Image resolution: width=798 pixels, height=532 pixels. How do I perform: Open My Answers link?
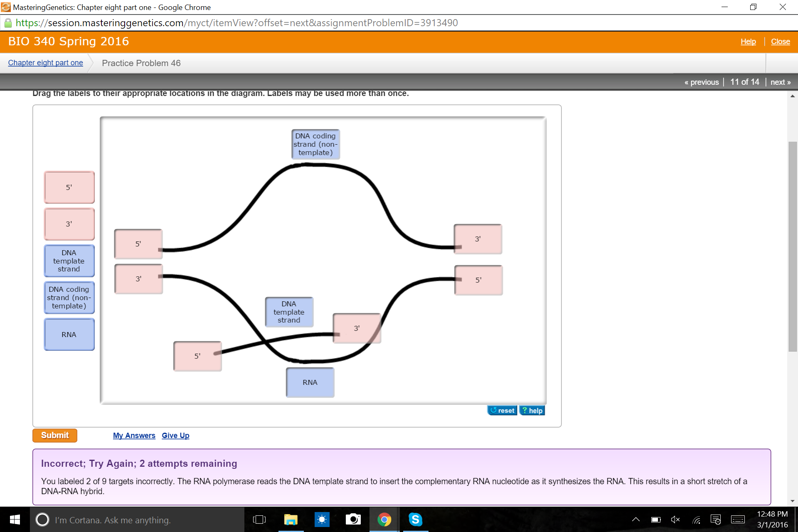pos(134,435)
